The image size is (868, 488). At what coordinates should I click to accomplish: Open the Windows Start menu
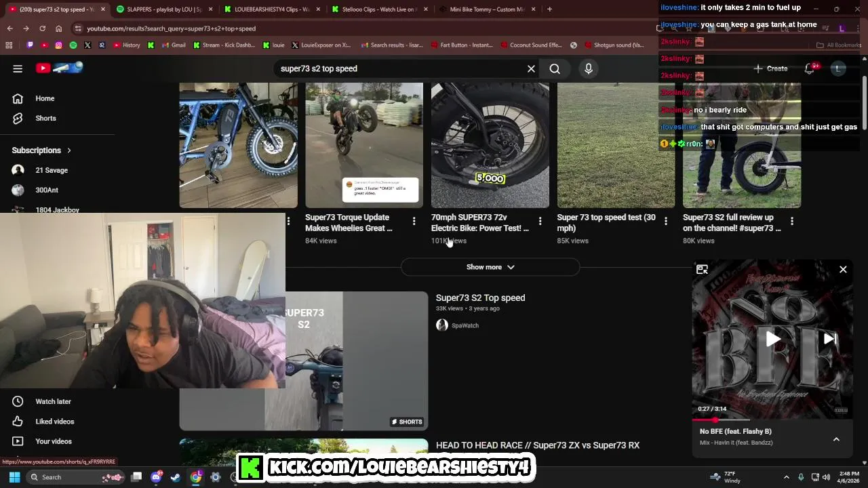(x=14, y=477)
